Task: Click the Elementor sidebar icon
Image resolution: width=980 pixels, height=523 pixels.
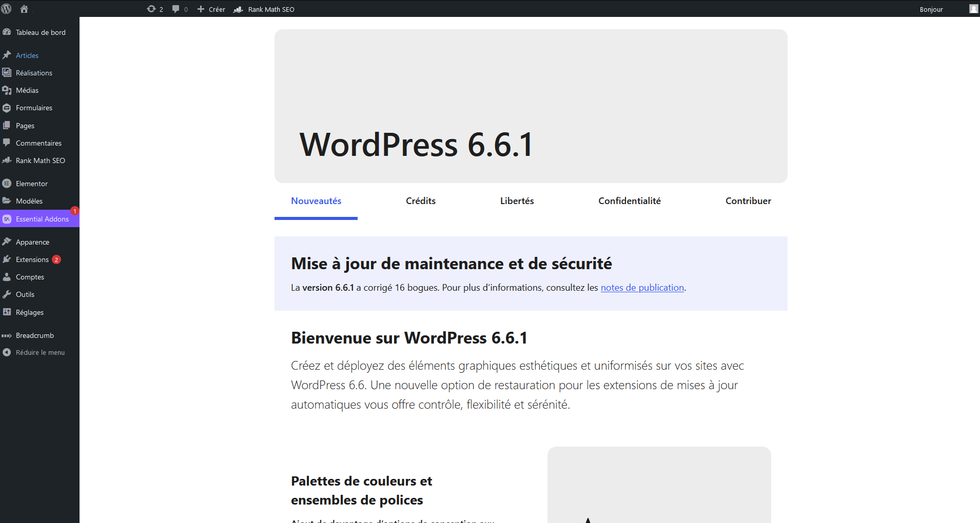Action: [7, 183]
